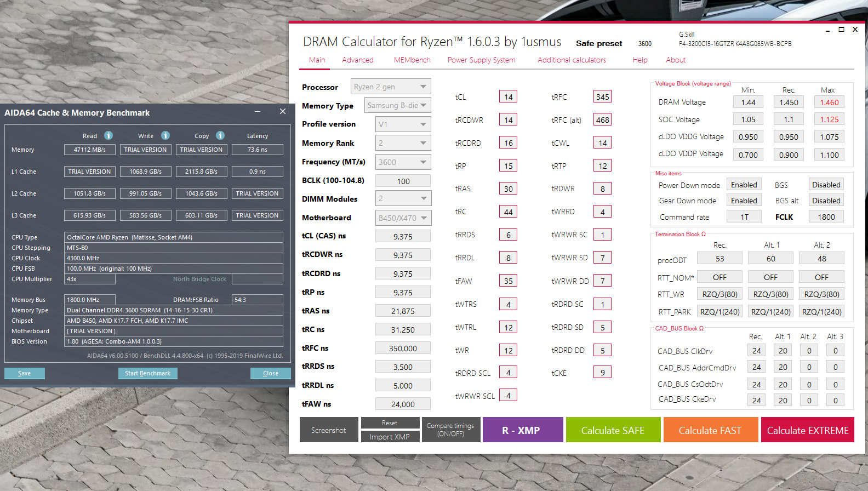868x491 pixels.
Task: Click the Memory Read result 47112 MB/s
Action: click(90, 149)
